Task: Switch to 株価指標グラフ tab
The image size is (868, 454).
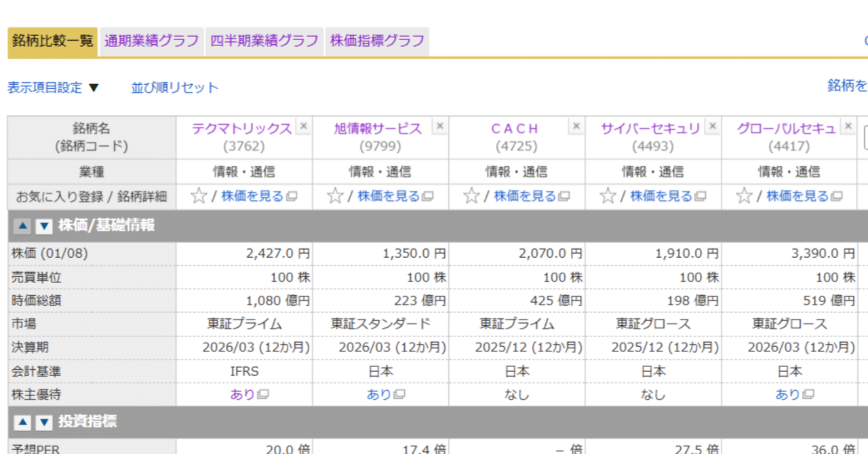Action: (x=377, y=41)
